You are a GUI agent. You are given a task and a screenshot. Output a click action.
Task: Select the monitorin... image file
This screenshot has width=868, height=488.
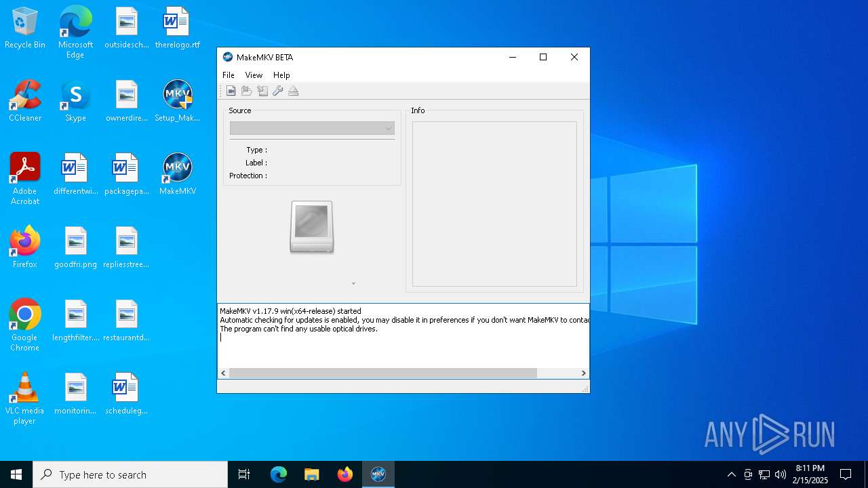click(75, 394)
